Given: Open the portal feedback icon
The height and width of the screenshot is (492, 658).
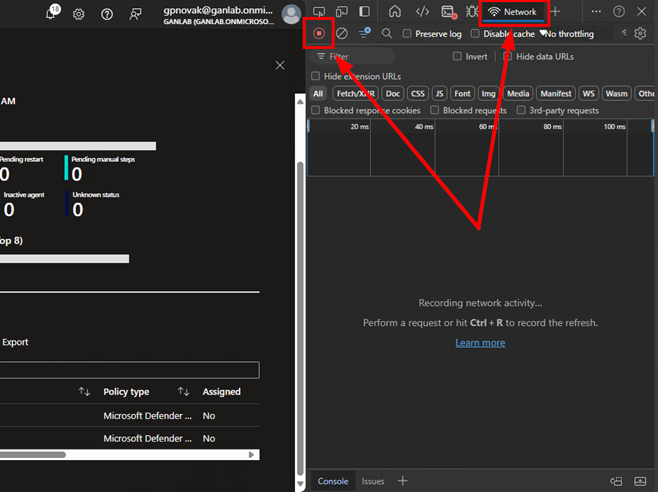Looking at the screenshot, I should (135, 14).
